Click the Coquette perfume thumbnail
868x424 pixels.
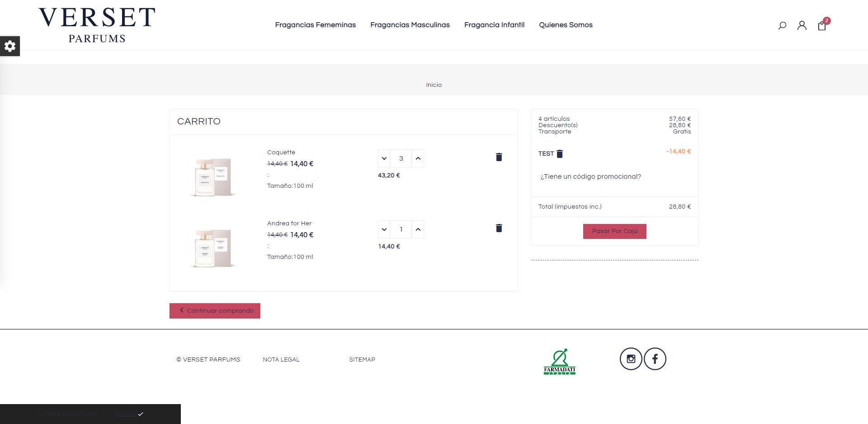[x=212, y=176]
